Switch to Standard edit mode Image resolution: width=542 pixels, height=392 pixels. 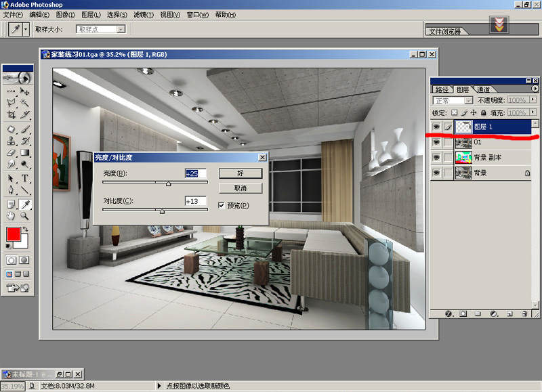(x=11, y=260)
